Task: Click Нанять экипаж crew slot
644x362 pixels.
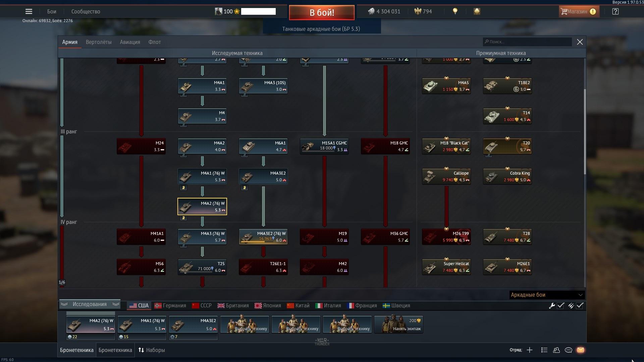Action: point(398,324)
